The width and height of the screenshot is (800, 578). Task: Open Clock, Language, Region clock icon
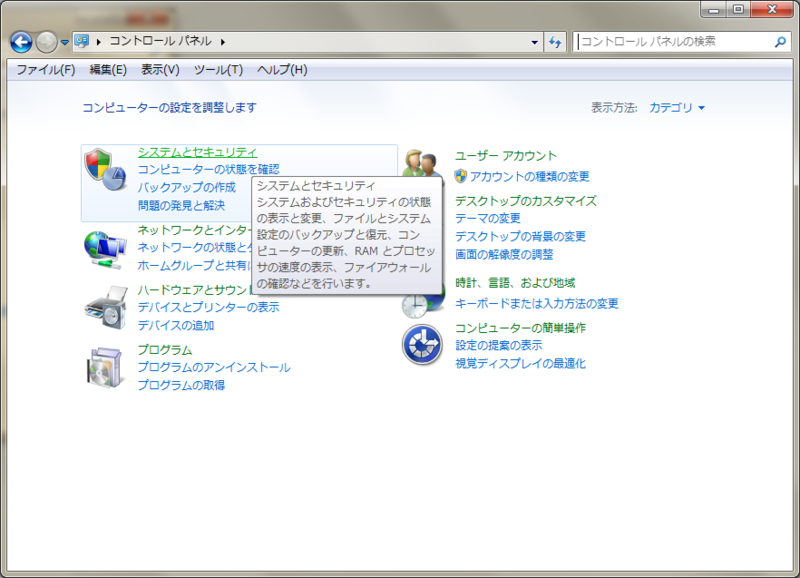414,305
